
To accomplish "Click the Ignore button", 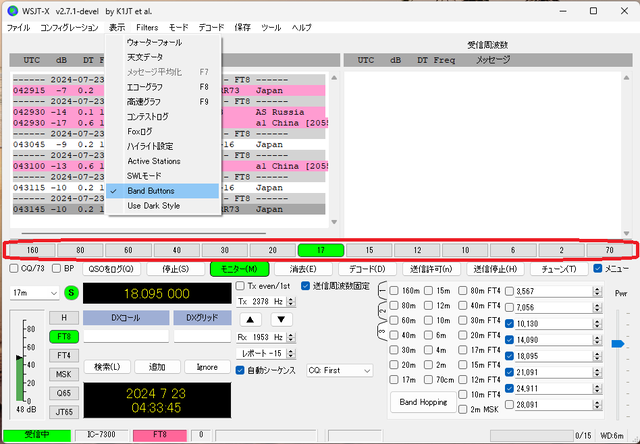I will click(x=207, y=367).
